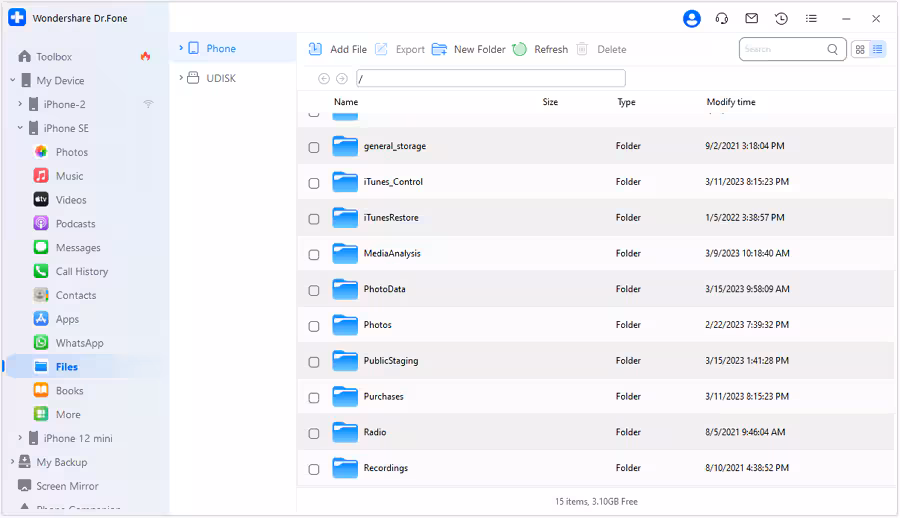Click the search magnifier icon
This screenshot has width=900, height=518.
pyautogui.click(x=832, y=49)
